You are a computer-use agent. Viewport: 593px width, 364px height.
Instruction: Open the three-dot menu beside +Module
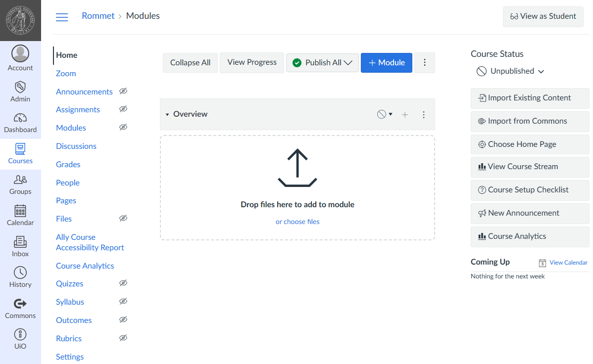425,63
